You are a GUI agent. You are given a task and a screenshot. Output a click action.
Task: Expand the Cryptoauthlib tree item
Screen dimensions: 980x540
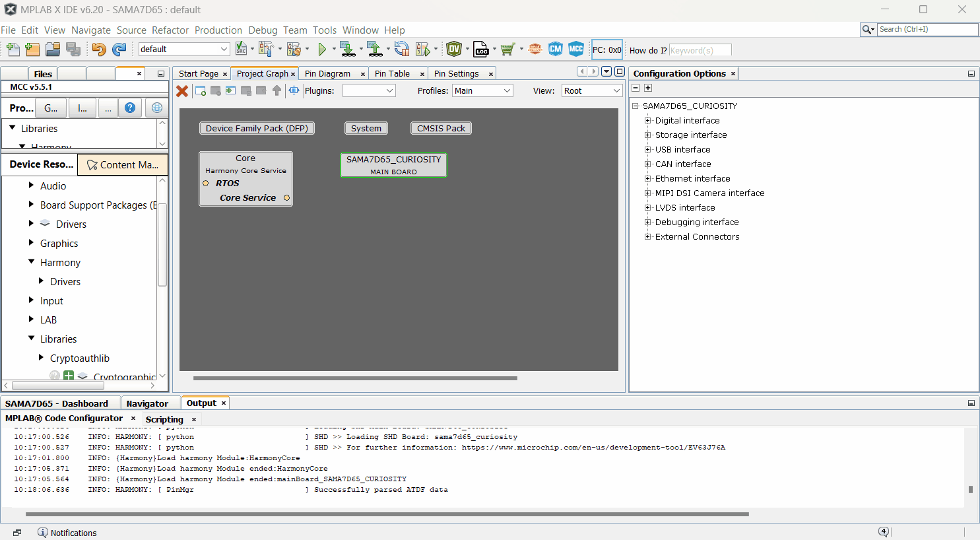coord(41,358)
